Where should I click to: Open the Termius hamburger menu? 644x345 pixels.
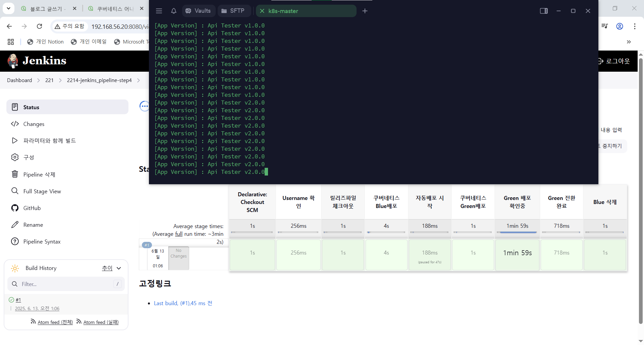(159, 11)
